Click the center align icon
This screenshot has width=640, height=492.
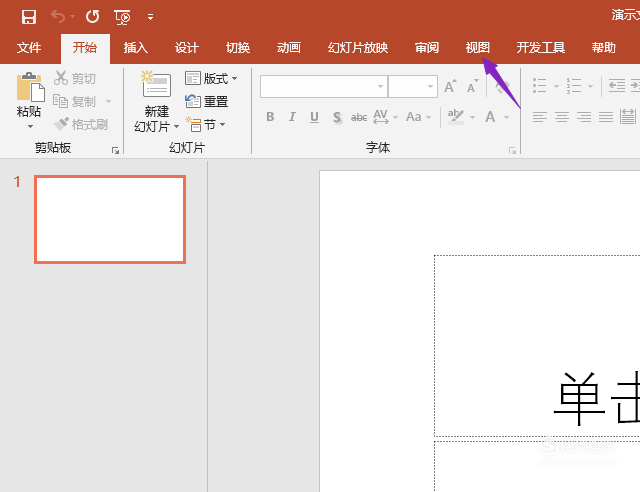562,117
